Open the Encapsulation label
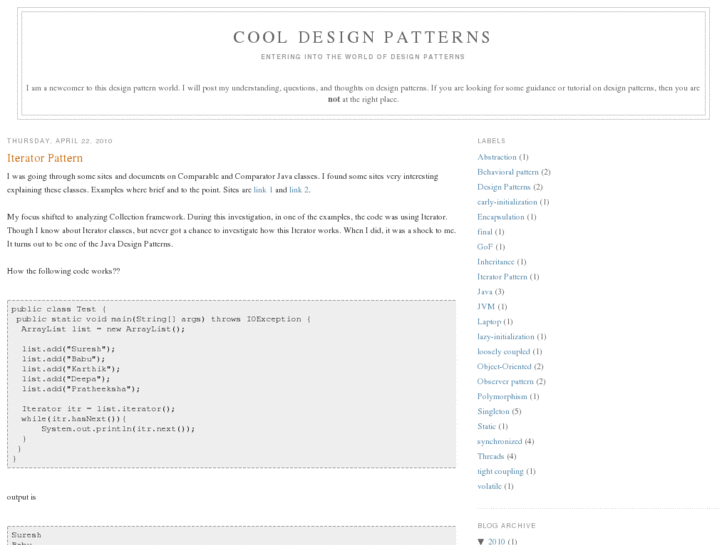The image size is (727, 545). click(501, 217)
